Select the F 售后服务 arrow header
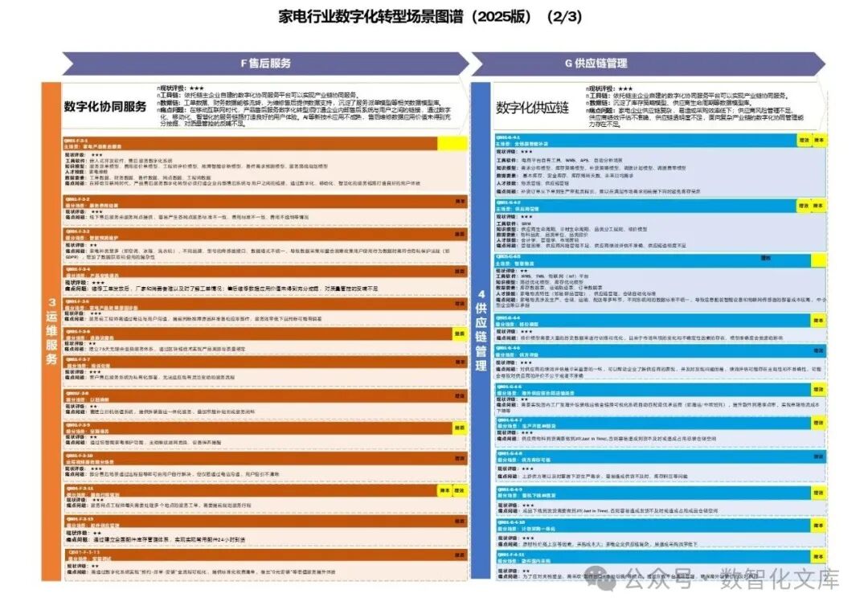The image size is (868, 614). [x=266, y=63]
